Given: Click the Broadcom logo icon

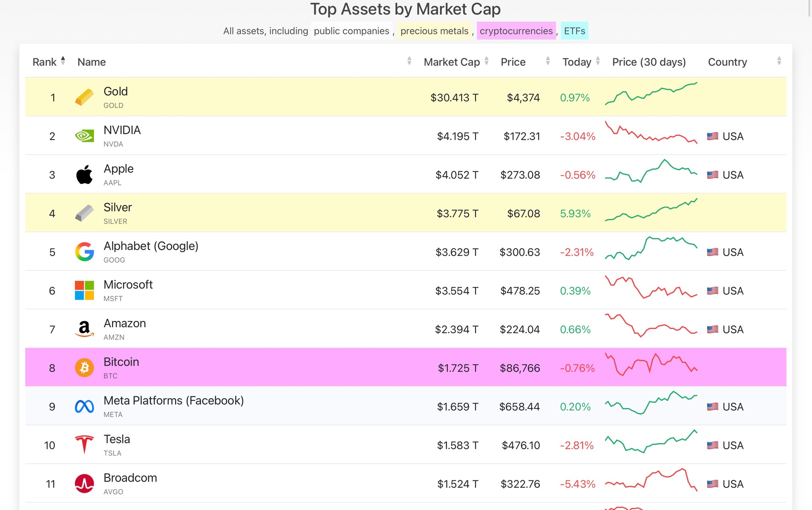Looking at the screenshot, I should point(84,484).
